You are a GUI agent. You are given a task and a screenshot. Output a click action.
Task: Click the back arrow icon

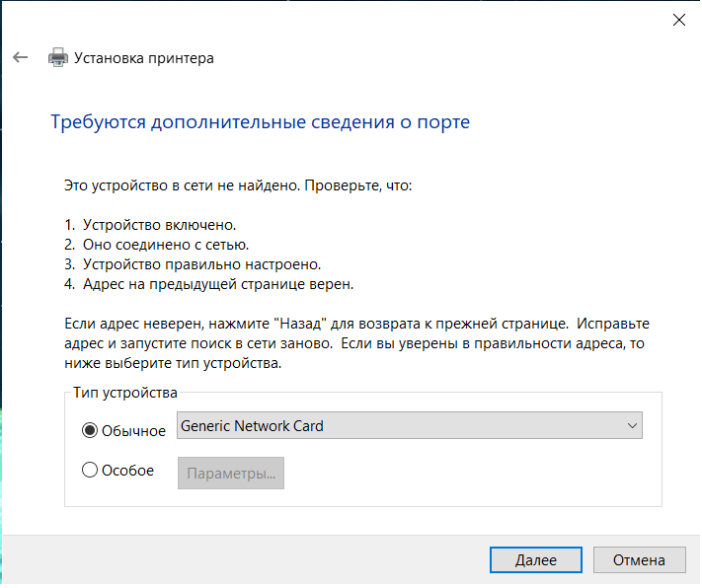tap(20, 58)
